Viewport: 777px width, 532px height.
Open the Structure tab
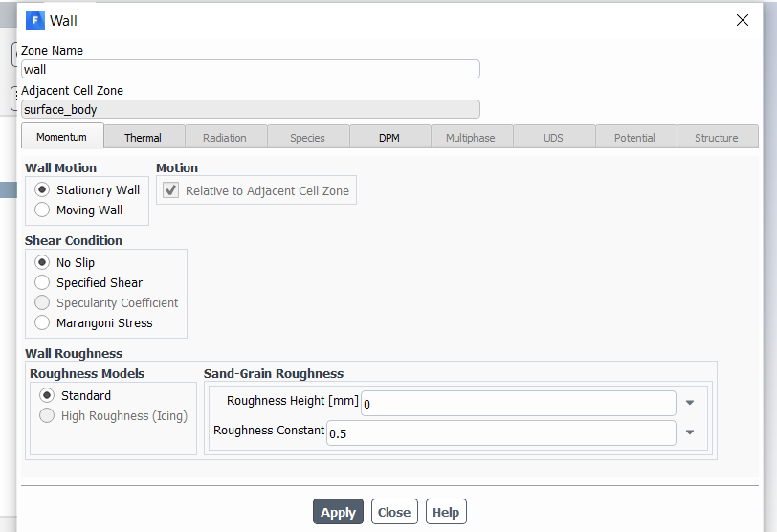click(718, 137)
